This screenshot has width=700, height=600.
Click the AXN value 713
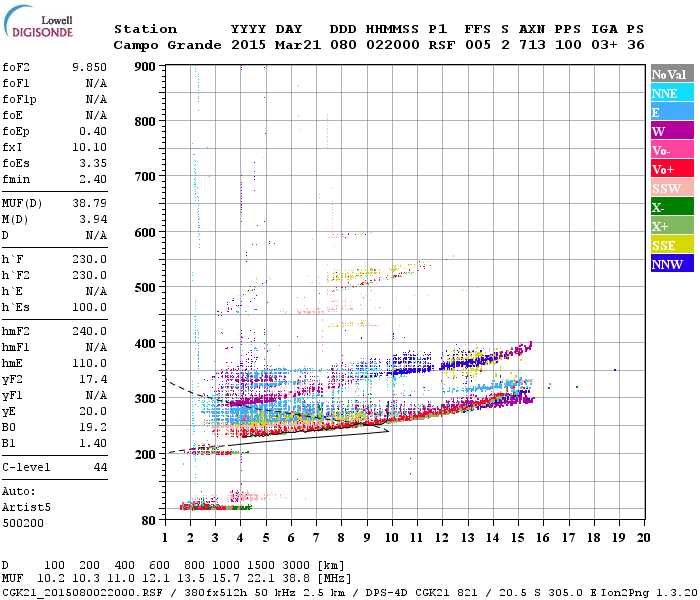tap(532, 45)
